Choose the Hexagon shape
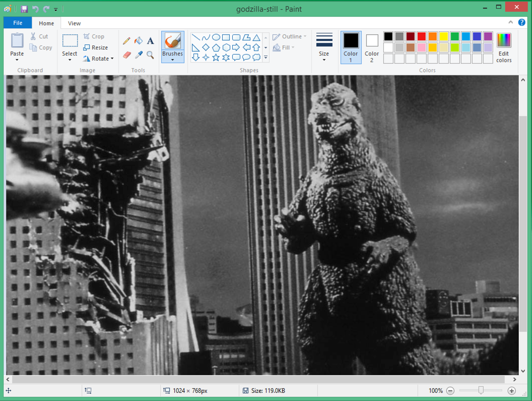Screen dimensions: 532x401 point(226,47)
